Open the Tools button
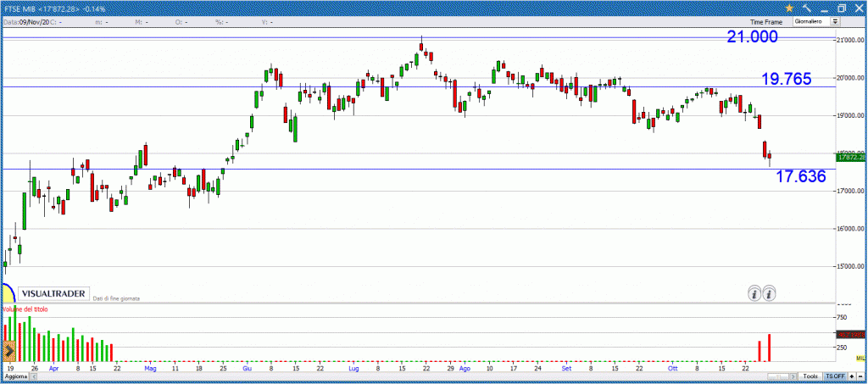Viewport: 868px width, 384px height. pyautogui.click(x=810, y=376)
